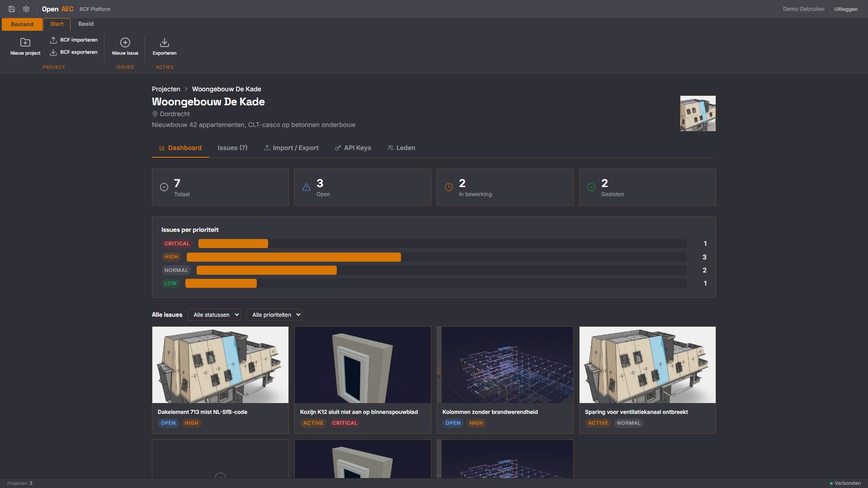Image resolution: width=868 pixels, height=488 pixels.
Task: Go to Projecten breadcrumb link
Action: tap(166, 89)
